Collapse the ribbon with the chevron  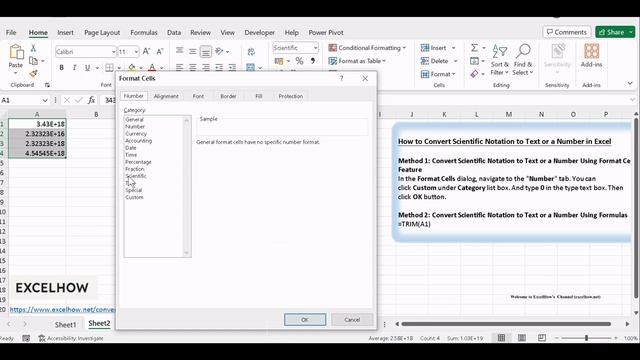point(630,83)
